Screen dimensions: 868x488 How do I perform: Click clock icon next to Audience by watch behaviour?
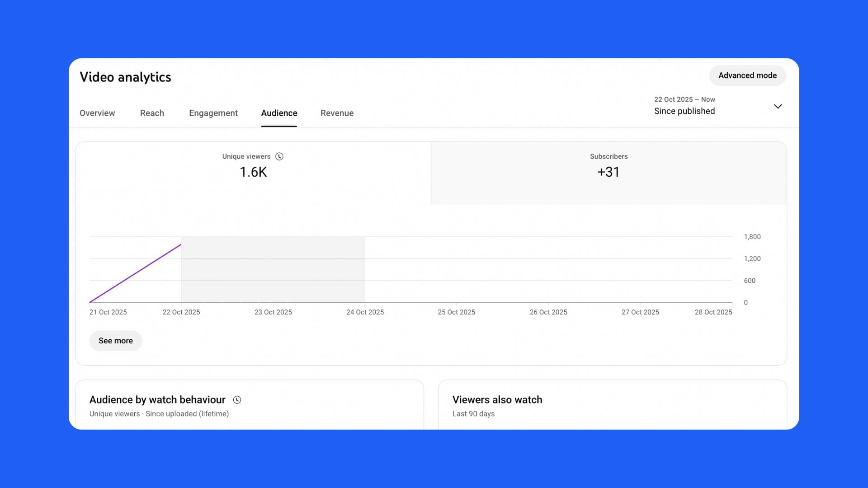pos(237,400)
